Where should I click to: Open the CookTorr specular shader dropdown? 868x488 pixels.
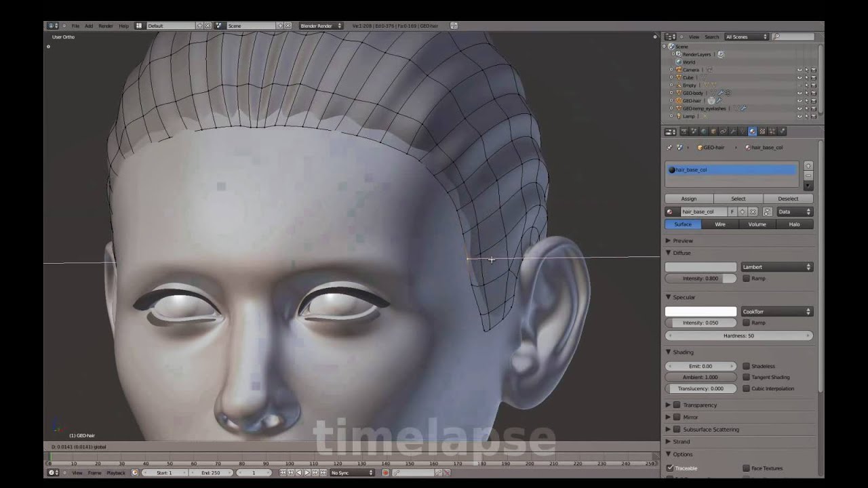(x=776, y=312)
